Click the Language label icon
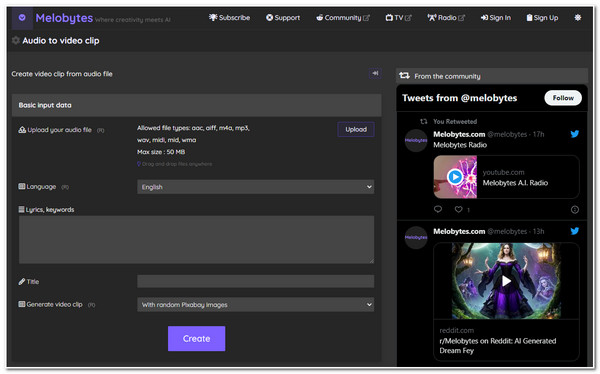Viewport: 600px width, 374px height. point(22,186)
